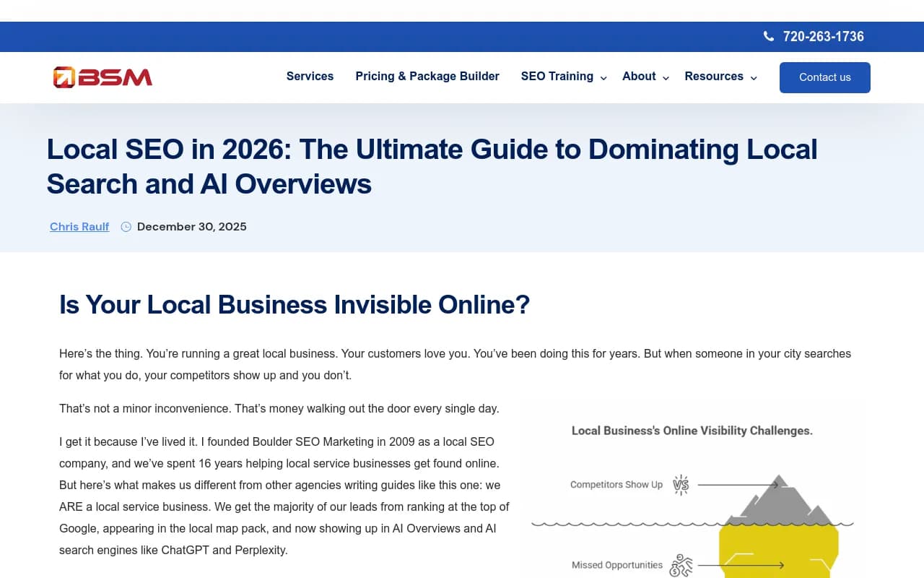This screenshot has height=578, width=924.
Task: Open the Resources nav item
Action: [714, 76]
